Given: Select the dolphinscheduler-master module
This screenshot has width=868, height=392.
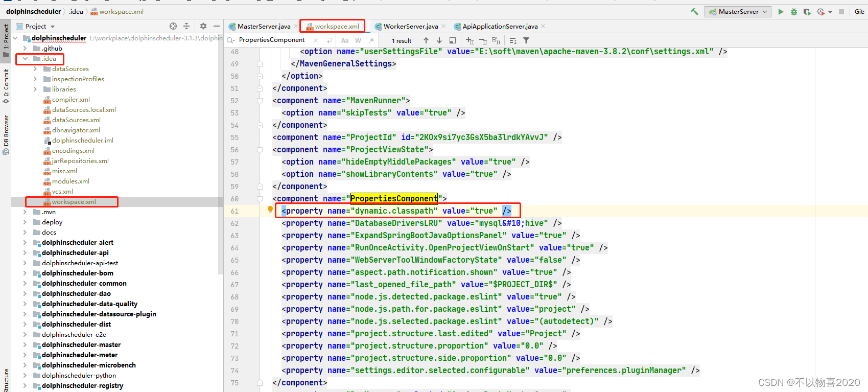Looking at the screenshot, I should click(x=81, y=344).
